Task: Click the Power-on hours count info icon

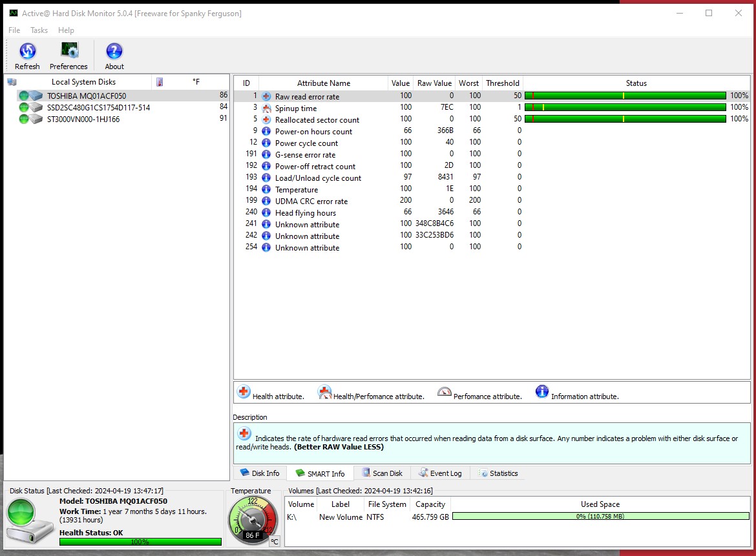Action: pos(266,131)
